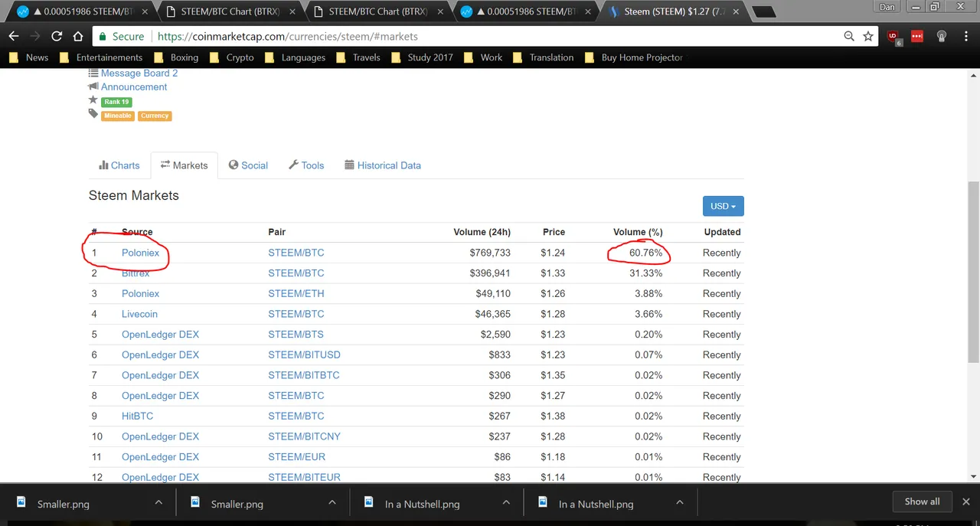
Task: Sort by Price column header
Action: (554, 232)
